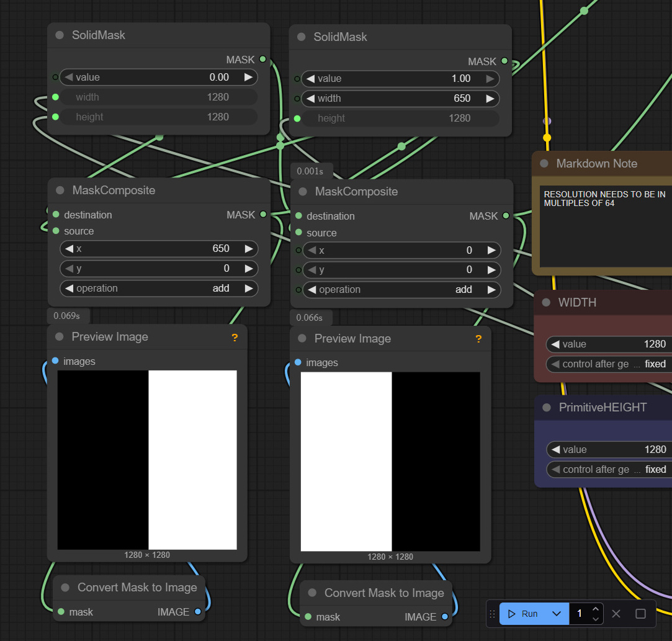
Task: Click the 0.069s execution time badge
Action: click(x=68, y=316)
